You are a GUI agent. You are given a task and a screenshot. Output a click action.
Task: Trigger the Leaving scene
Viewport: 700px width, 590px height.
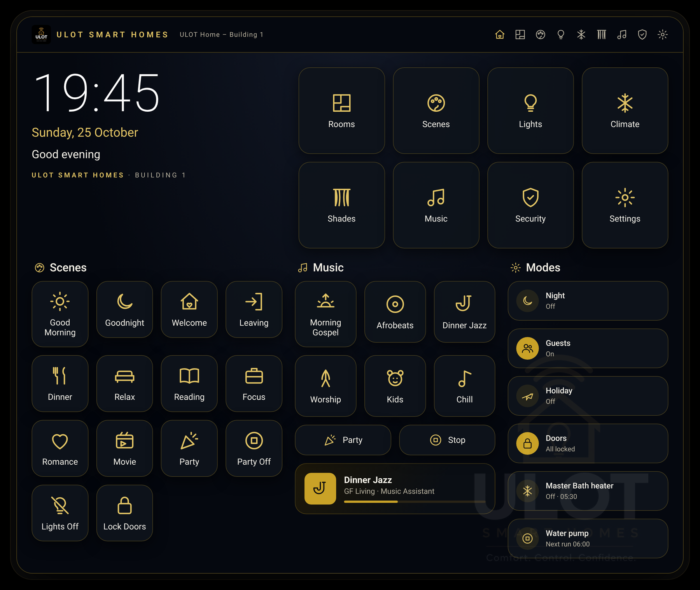point(254,309)
